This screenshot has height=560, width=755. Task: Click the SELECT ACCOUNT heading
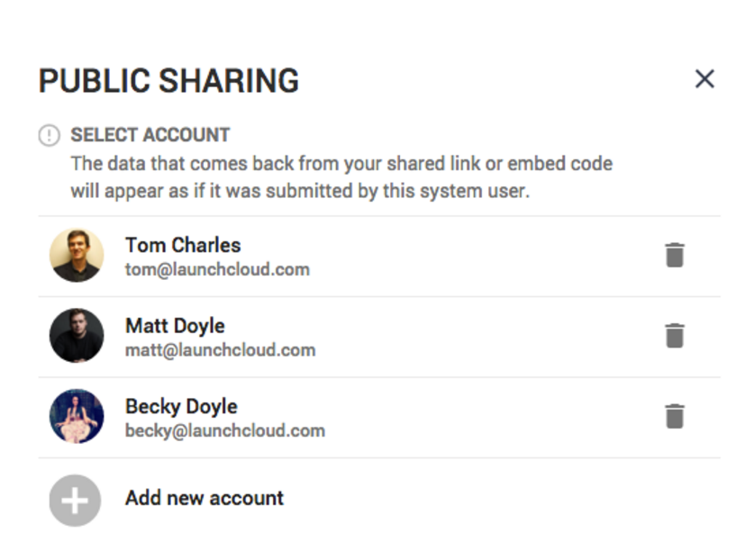coord(150,135)
